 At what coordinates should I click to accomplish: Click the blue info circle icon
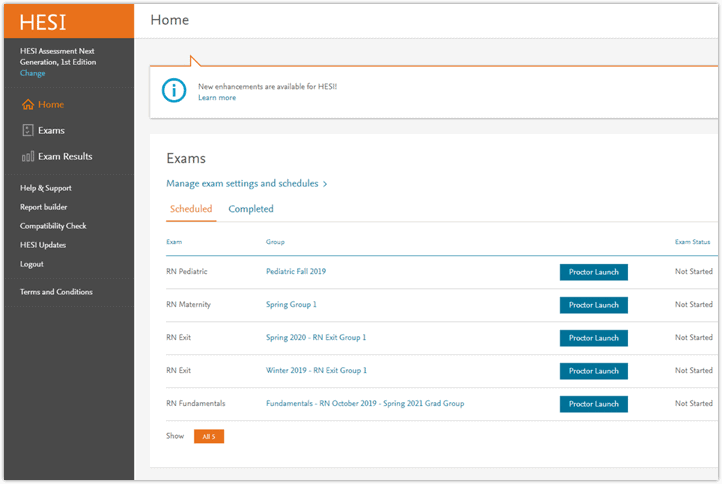[x=174, y=91]
